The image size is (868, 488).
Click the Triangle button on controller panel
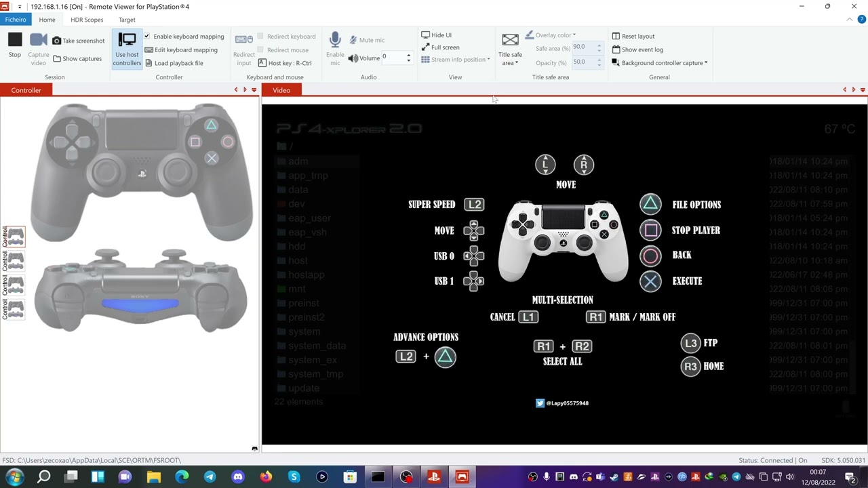click(212, 125)
